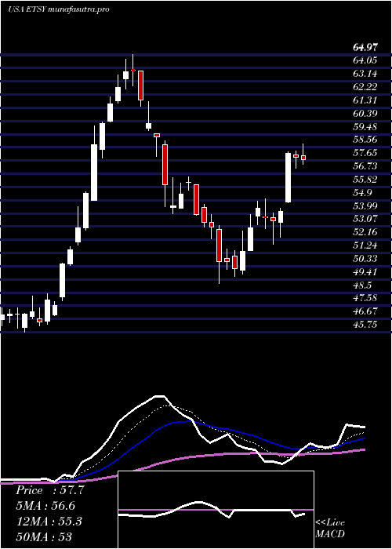Click the 57.65 price axis label
The height and width of the screenshot is (549, 392).
point(365,153)
